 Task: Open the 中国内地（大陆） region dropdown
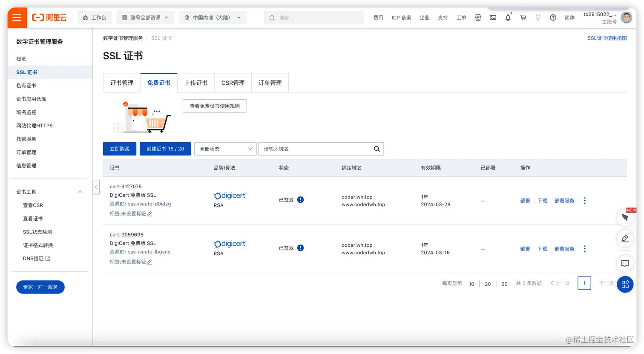pyautogui.click(x=213, y=17)
